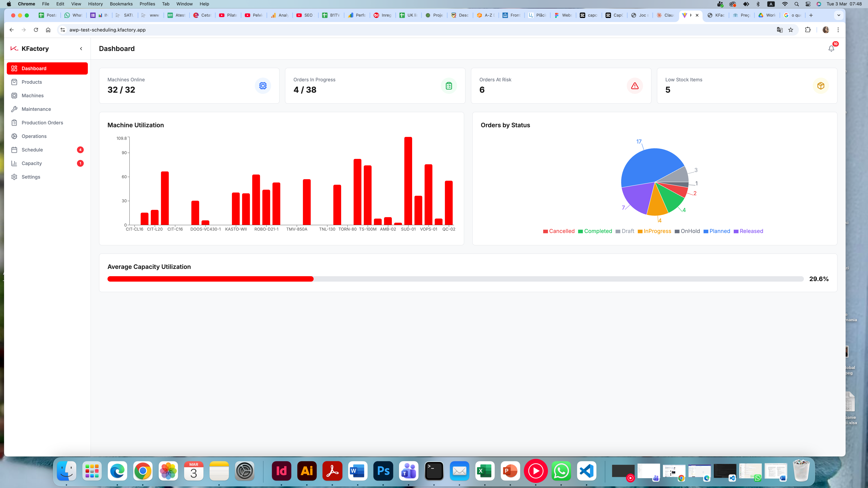Open the Bookmarks menu

pos(121,4)
